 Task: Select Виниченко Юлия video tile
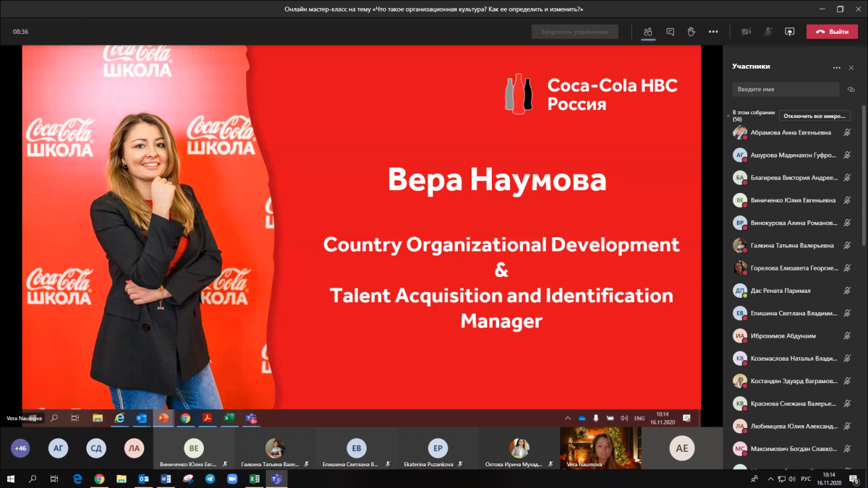click(x=194, y=448)
